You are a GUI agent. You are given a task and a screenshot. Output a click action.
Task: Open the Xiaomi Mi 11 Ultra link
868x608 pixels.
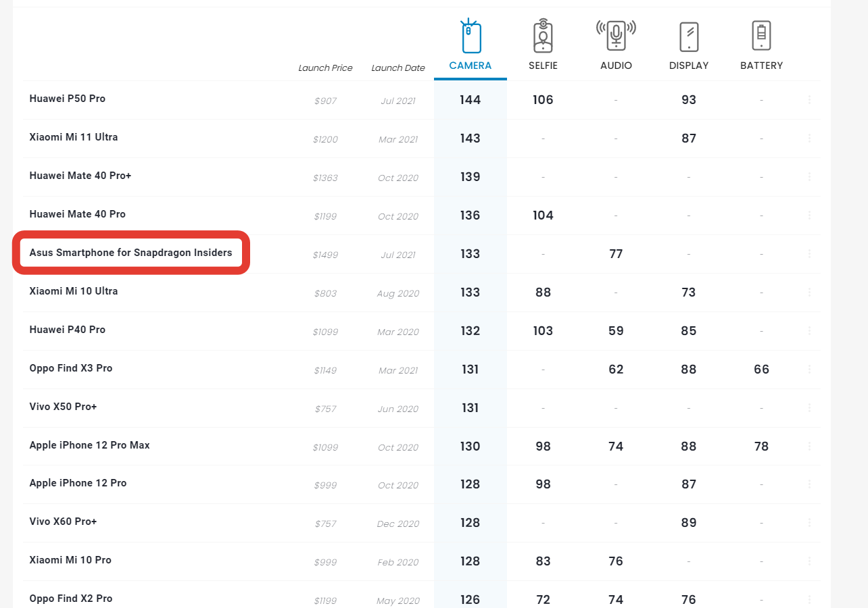(x=74, y=137)
